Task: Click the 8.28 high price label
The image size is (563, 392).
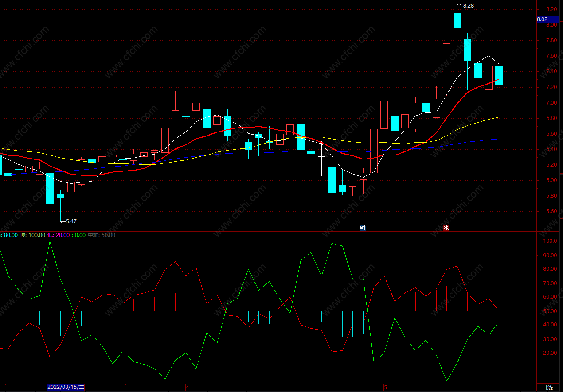Action: pos(469,6)
